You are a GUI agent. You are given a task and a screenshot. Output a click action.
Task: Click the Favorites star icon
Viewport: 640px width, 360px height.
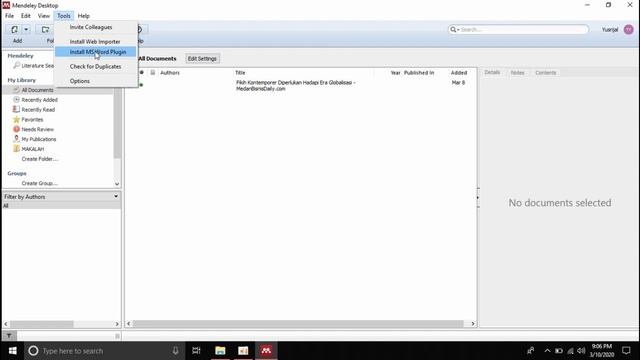click(x=16, y=119)
